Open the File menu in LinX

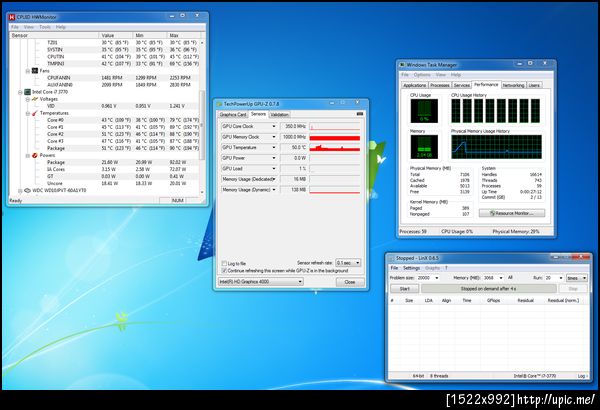[394, 268]
